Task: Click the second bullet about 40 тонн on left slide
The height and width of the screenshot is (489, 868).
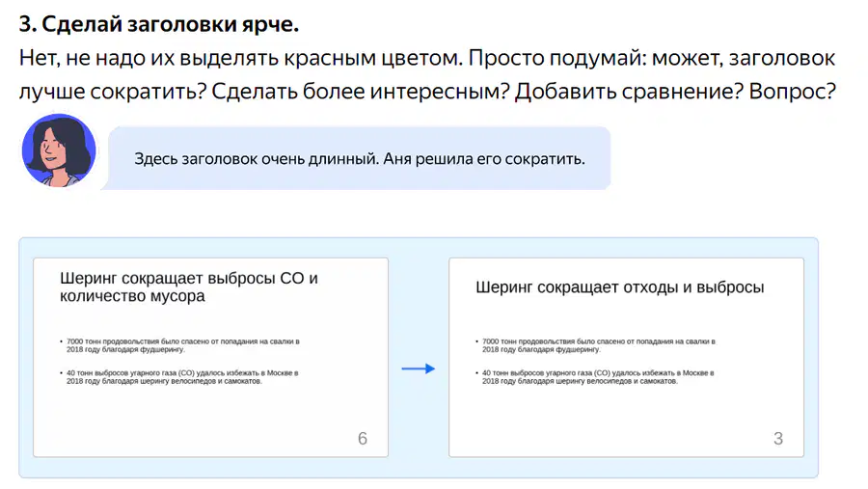Action: [x=179, y=377]
